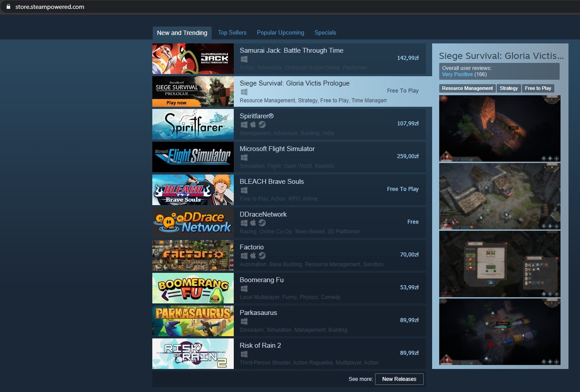
Task: Open the Factorio game capsule image
Action: 193,256
